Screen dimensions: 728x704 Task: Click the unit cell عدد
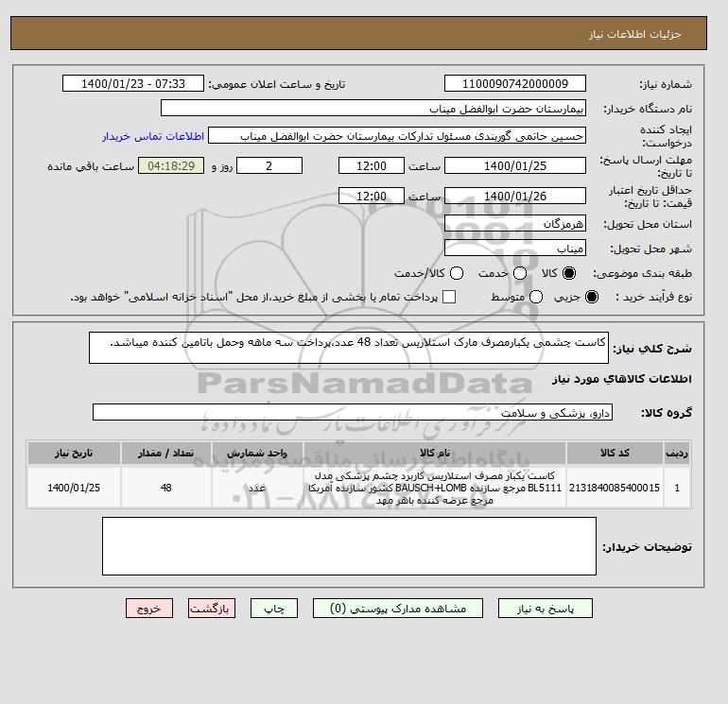(x=257, y=488)
